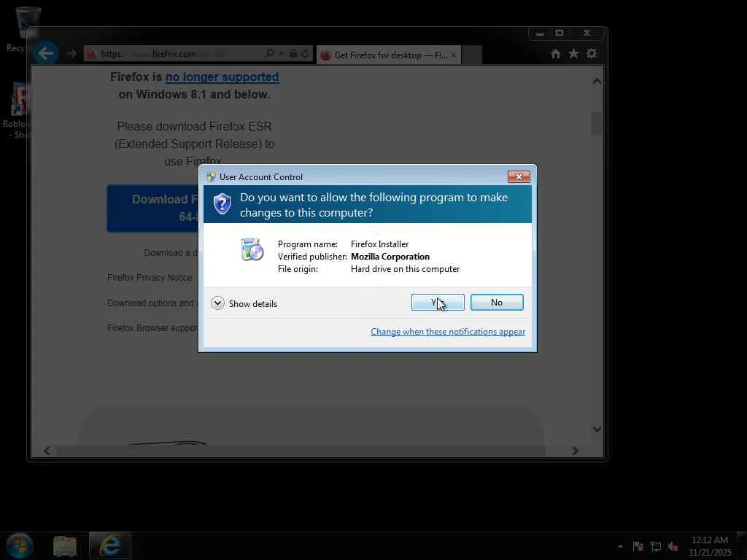Click the UAC title bar shield icon
This screenshot has height=560, width=747.
pos(211,177)
